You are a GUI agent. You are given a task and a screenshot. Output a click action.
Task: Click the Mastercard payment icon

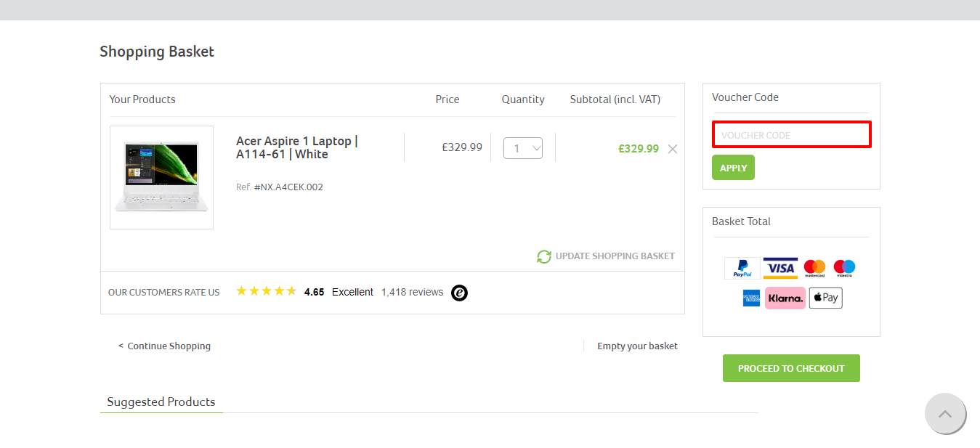pyautogui.click(x=814, y=268)
